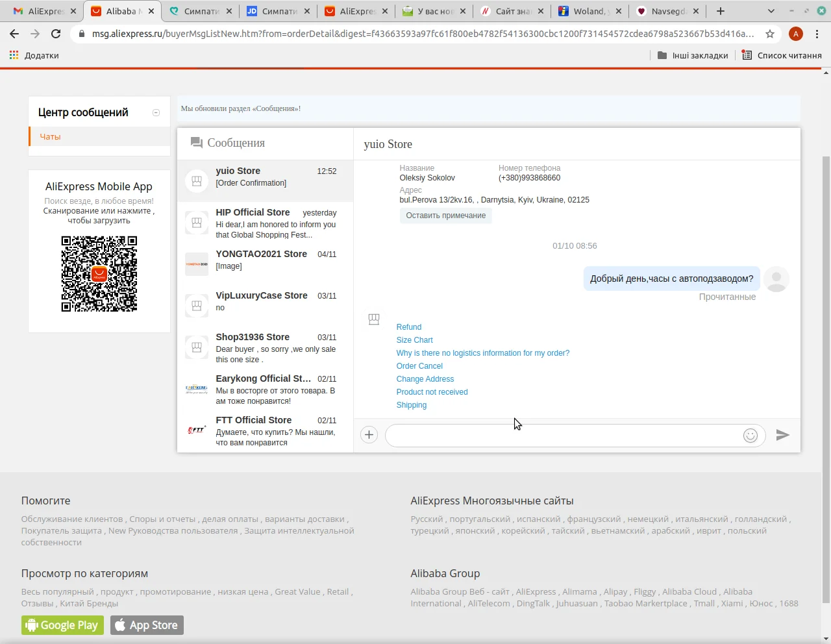The width and height of the screenshot is (831, 644).
Task: Click the user avatar next to sent message
Action: coord(776,279)
